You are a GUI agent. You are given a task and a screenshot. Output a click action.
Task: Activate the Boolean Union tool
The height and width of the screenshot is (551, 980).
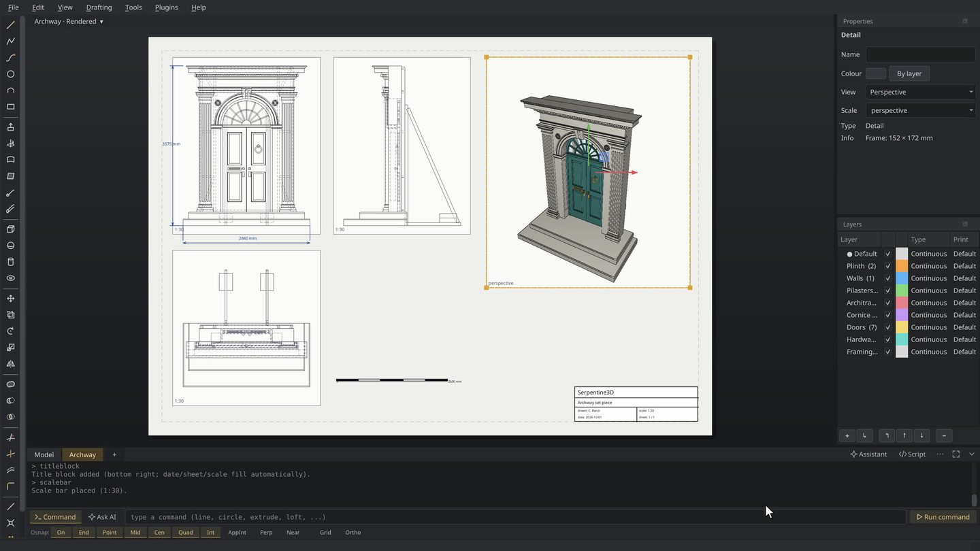pos(10,384)
